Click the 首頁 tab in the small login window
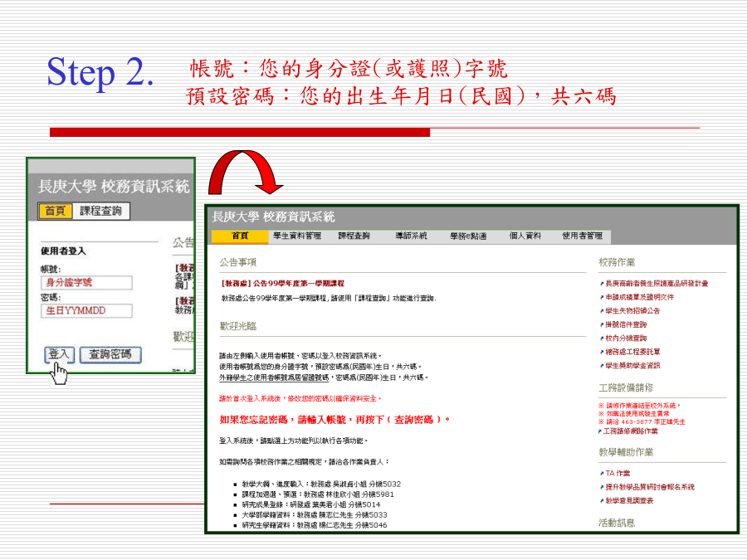This screenshot has width=747, height=560. tap(56, 211)
